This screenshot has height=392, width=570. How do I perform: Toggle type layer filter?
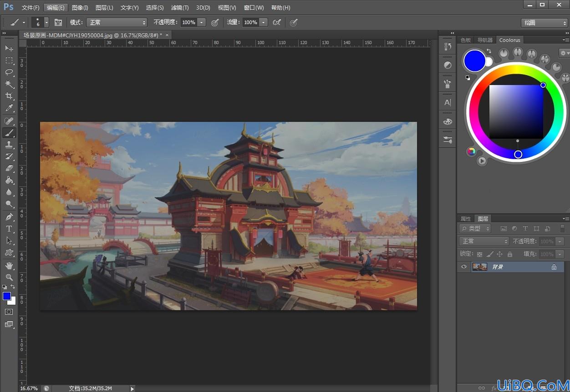pos(525,229)
